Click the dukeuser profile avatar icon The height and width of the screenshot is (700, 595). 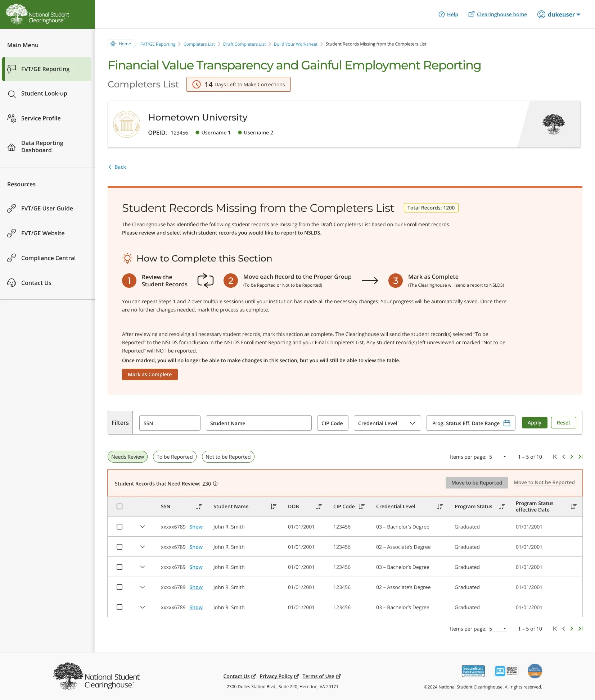pos(541,14)
